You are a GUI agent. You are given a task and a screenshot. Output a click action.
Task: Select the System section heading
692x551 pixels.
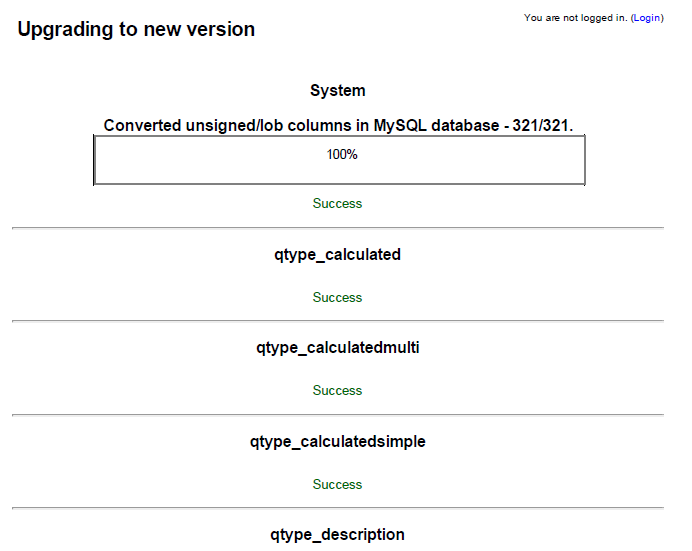pyautogui.click(x=338, y=91)
